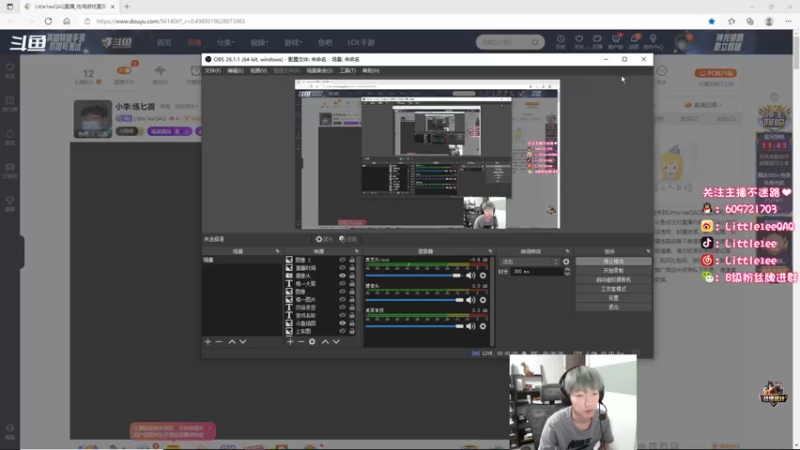Adjust the 麦克风/Aux volume slider
The image size is (800, 450).
pyautogui.click(x=414, y=276)
